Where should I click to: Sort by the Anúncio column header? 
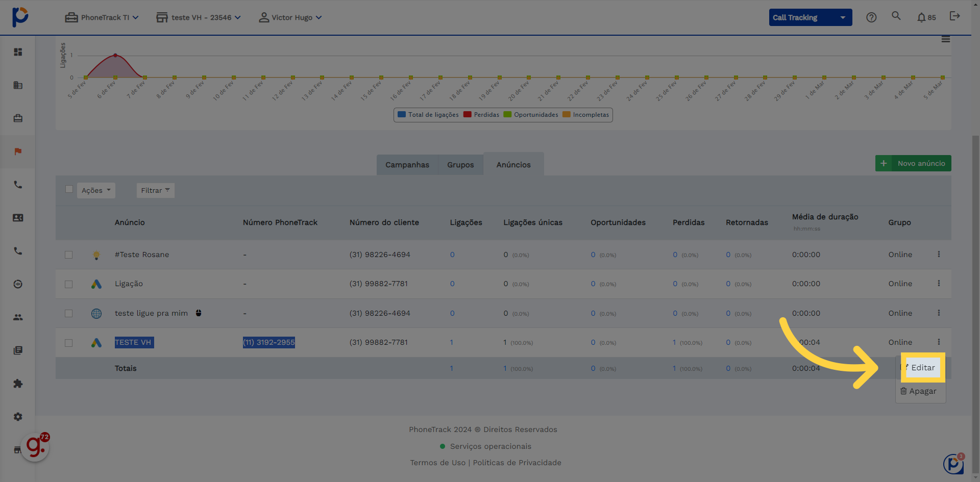[x=130, y=222]
